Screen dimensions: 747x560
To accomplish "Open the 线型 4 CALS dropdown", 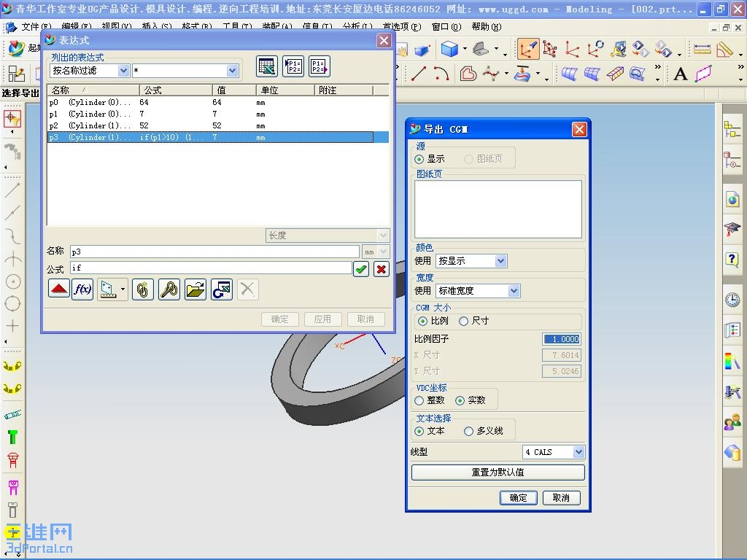I will (578, 452).
